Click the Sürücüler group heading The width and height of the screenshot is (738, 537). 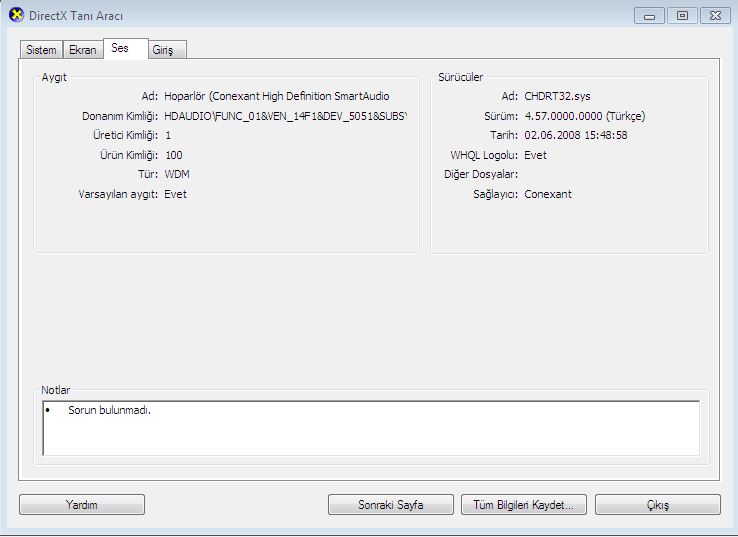460,77
